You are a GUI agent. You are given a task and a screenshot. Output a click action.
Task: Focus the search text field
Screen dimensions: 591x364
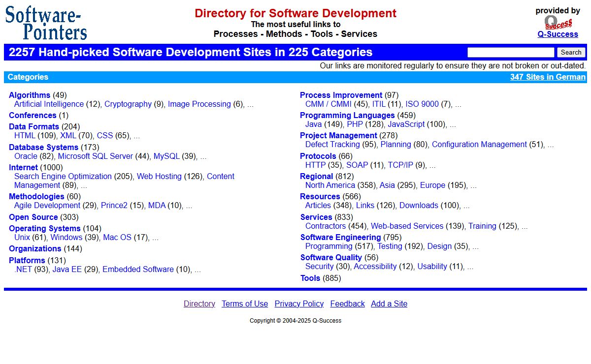point(511,52)
